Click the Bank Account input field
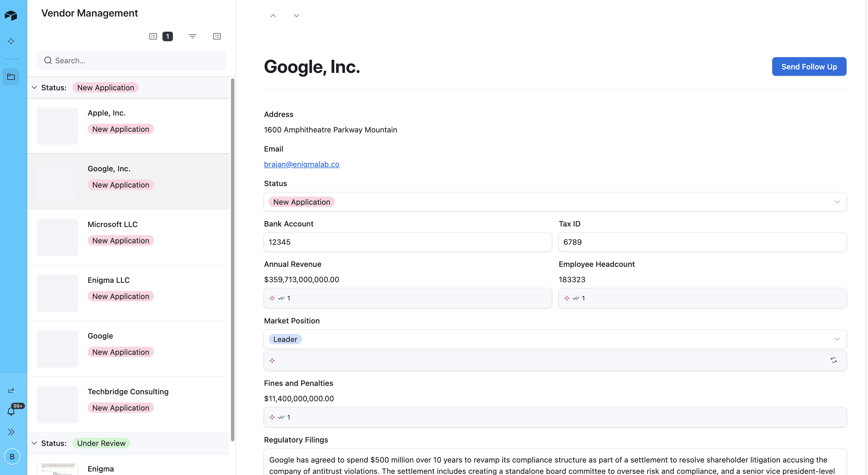Screen dimensions: 868x475 407,242
